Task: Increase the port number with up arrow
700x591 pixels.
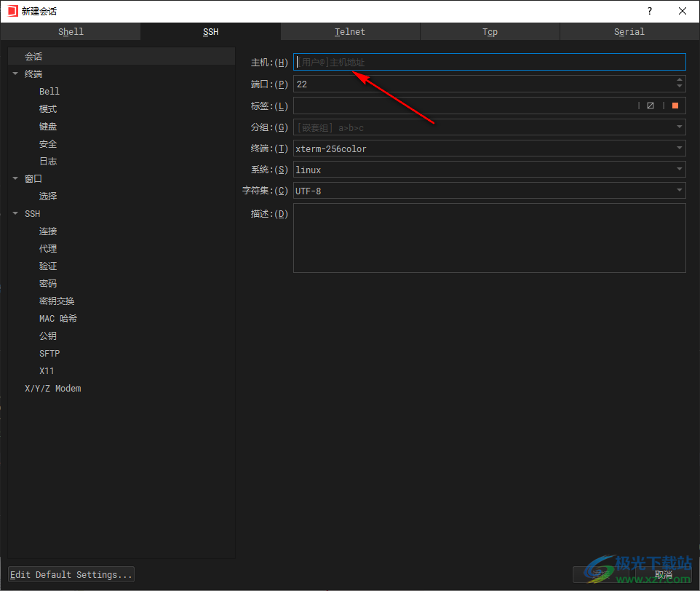Action: point(680,80)
